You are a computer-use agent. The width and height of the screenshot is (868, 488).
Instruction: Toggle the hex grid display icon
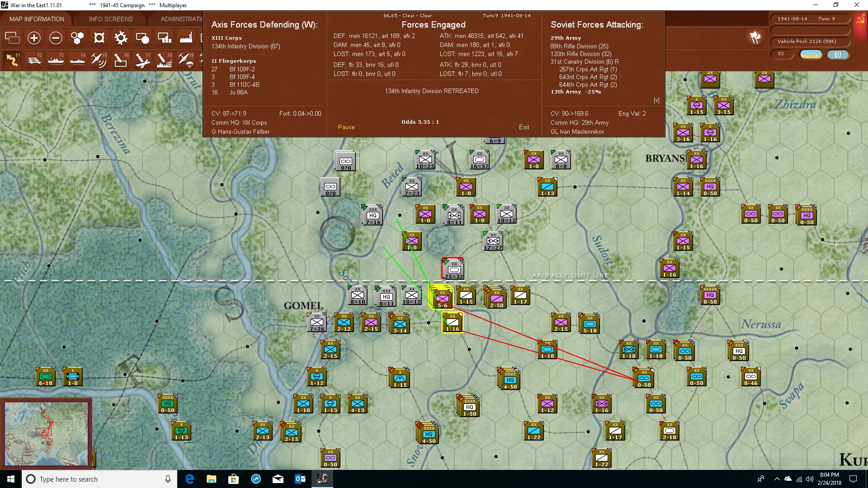pos(77,38)
